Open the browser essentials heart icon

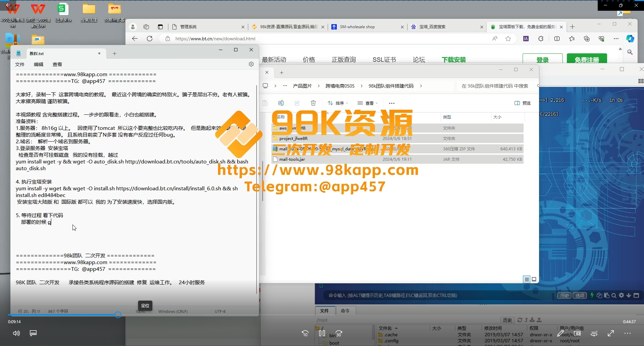pyautogui.click(x=601, y=39)
